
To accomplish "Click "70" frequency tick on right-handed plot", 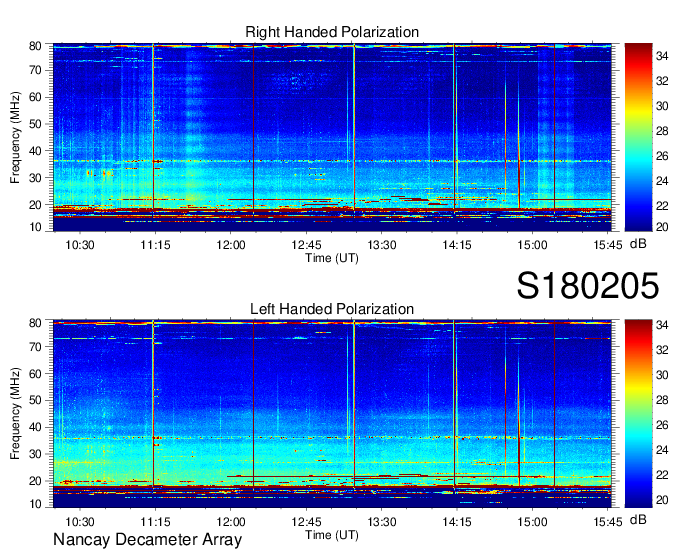I will pos(35,70).
